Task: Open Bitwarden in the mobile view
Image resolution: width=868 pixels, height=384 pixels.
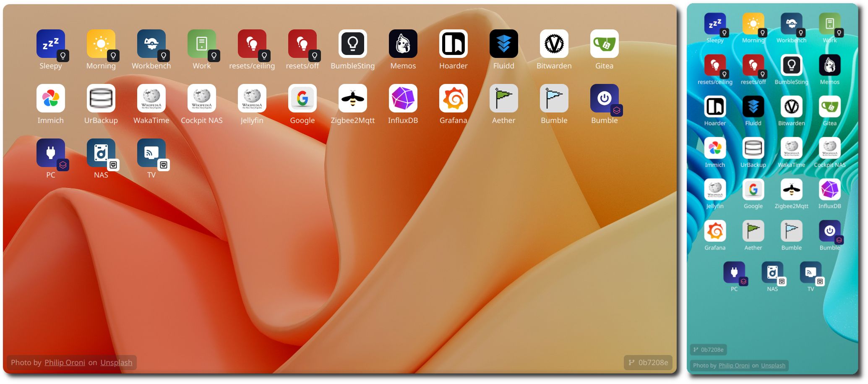Action: click(791, 107)
